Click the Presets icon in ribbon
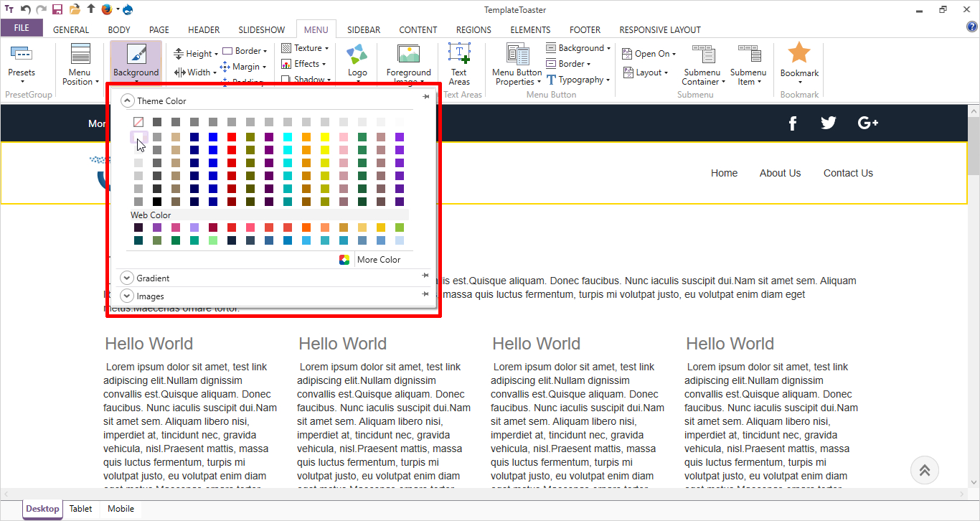The width and height of the screenshot is (980, 521). click(x=21, y=55)
